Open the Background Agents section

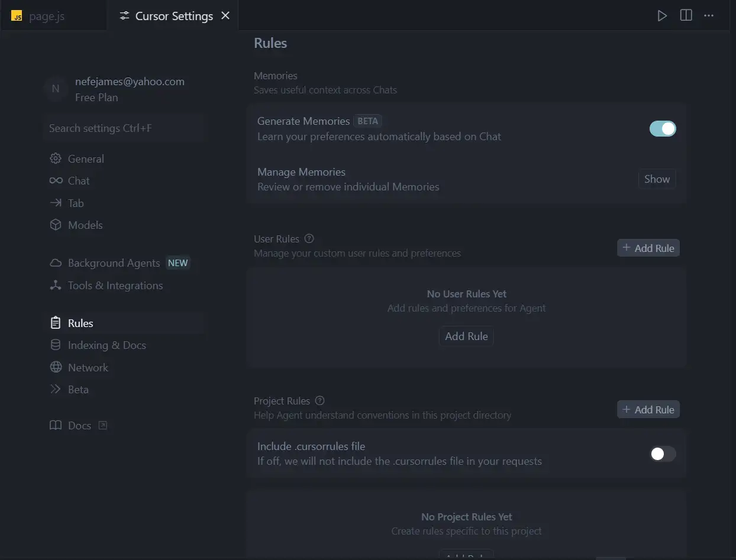pos(112,263)
